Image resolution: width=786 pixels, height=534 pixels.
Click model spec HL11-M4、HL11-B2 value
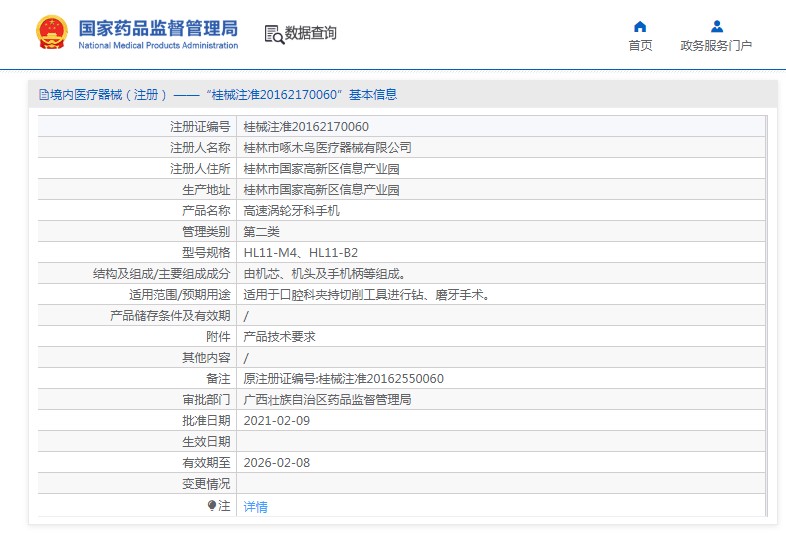point(300,253)
